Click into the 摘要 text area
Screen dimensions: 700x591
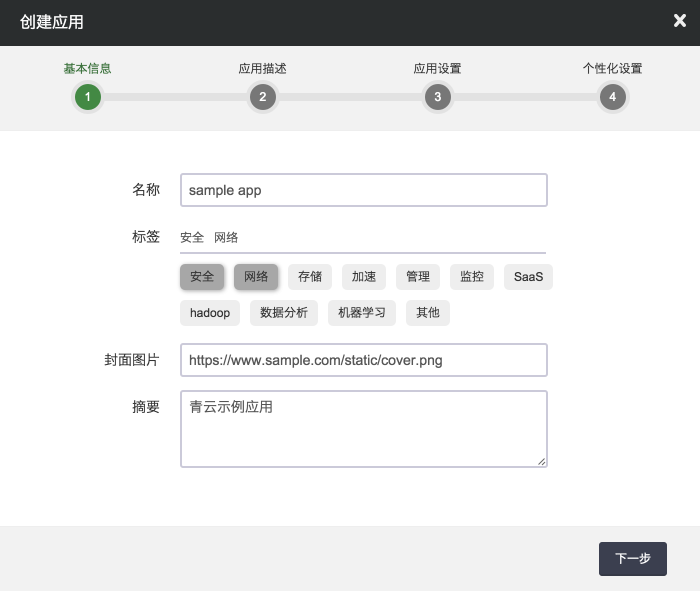tap(363, 428)
